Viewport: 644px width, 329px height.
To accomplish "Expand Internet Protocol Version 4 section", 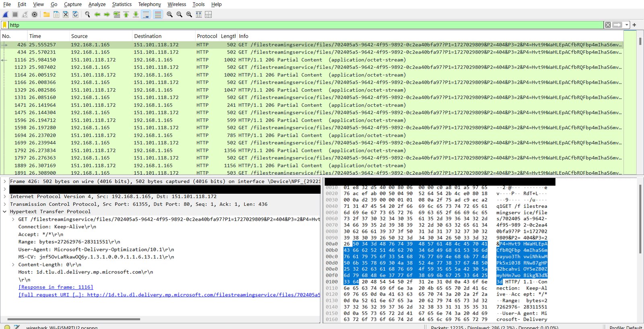I will click(x=5, y=197).
